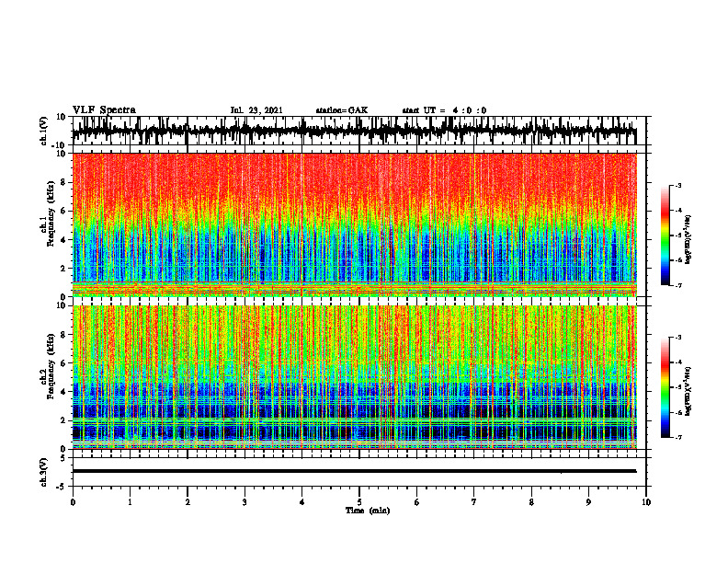
Task: Click the "5" tick on Time axis
Action: pos(359,502)
